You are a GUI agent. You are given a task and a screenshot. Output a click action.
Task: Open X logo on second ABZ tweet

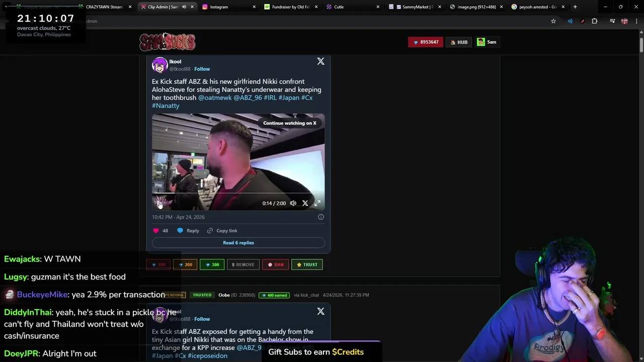[x=320, y=312]
